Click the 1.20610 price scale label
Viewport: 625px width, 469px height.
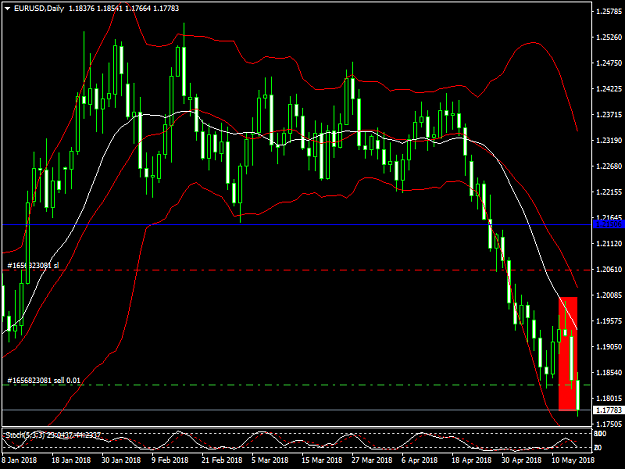(x=609, y=269)
